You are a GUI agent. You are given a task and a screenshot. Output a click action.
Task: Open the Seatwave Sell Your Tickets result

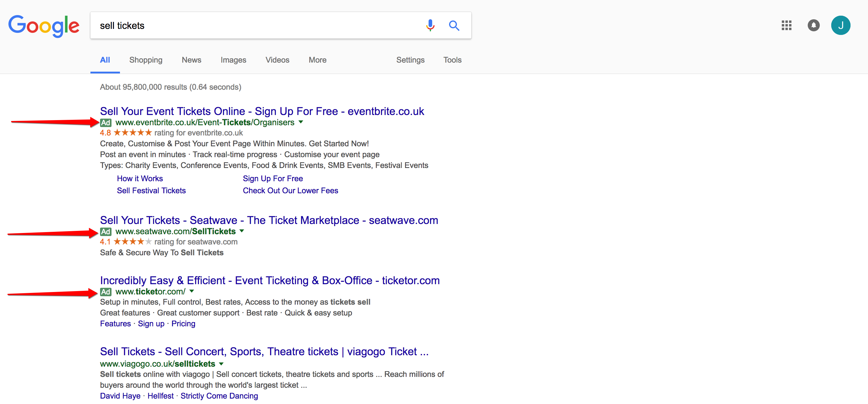click(x=269, y=220)
